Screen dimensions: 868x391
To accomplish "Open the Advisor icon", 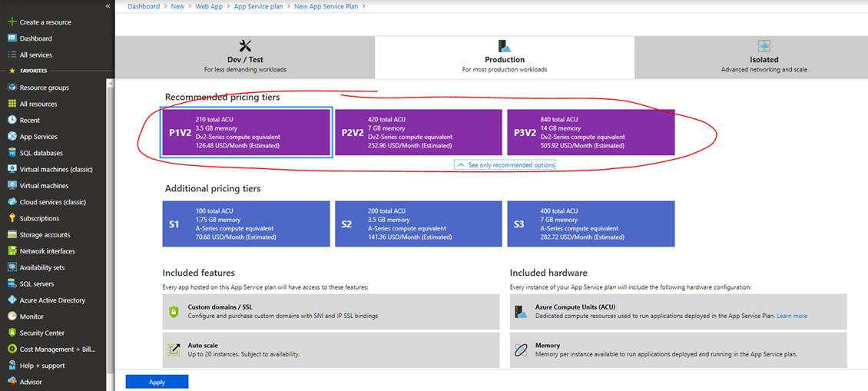I will coord(12,382).
